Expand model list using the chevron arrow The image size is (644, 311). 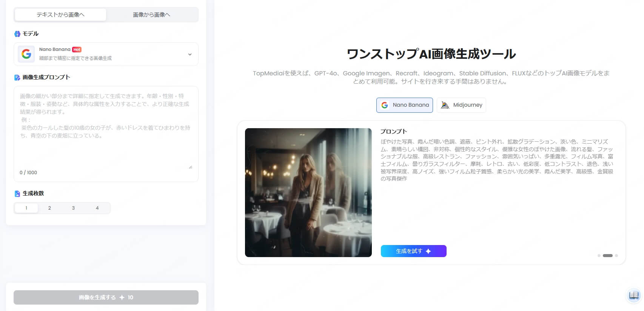190,54
